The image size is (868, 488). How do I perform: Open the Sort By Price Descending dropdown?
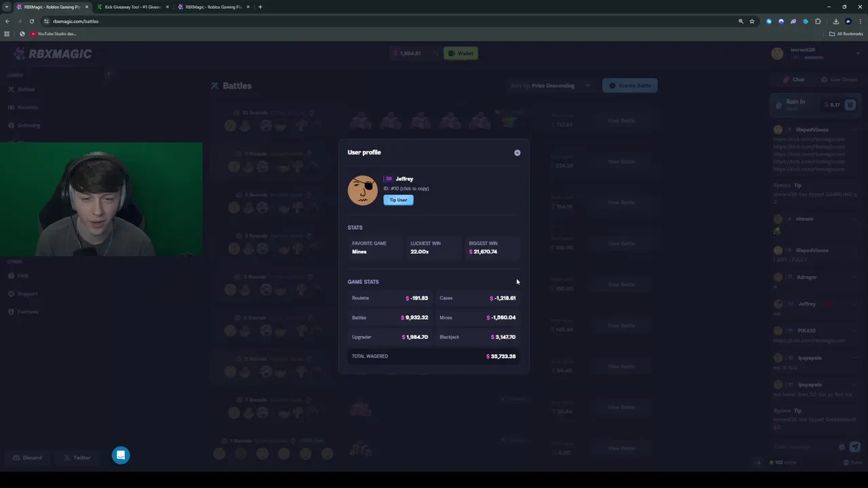click(x=551, y=86)
